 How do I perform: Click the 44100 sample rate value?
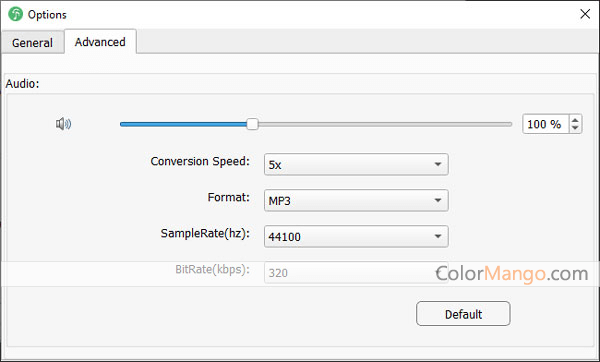click(284, 237)
